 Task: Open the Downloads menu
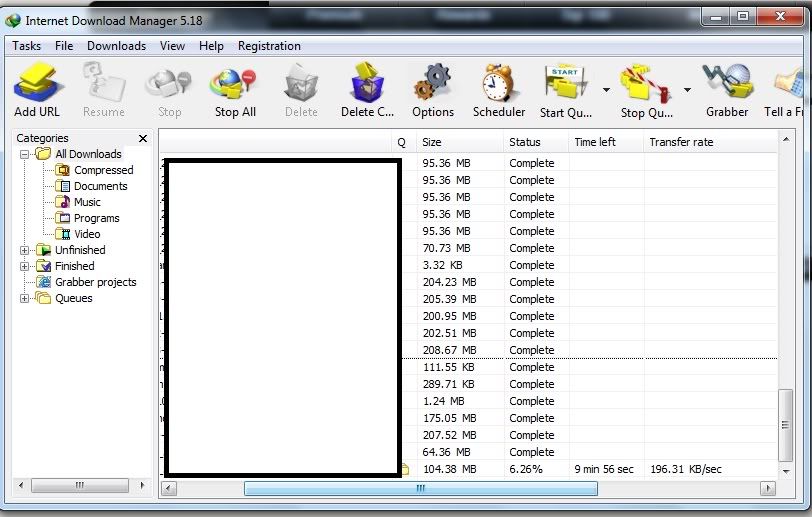(117, 46)
